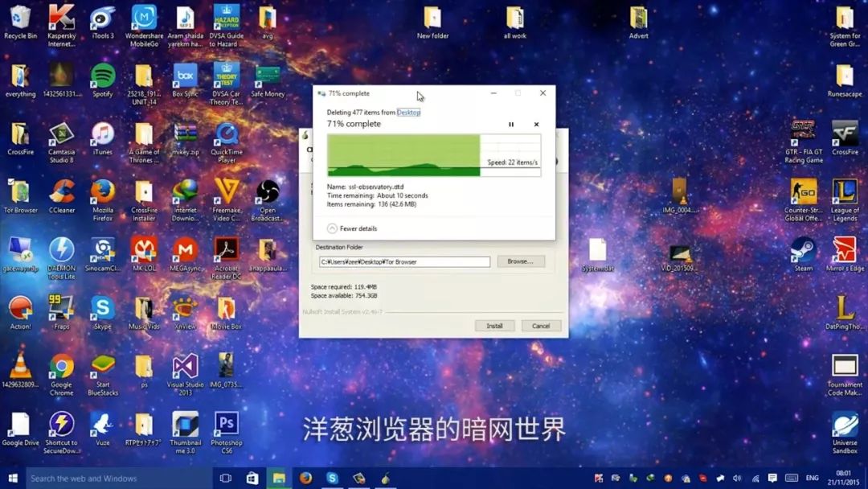
Task: Select the Freemake Video Converter icon
Action: pyautogui.click(x=227, y=200)
